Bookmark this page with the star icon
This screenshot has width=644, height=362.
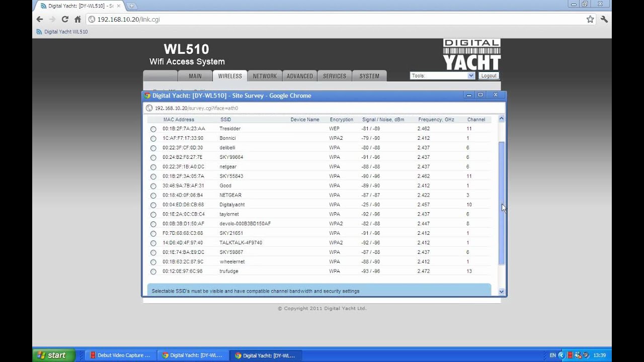point(590,19)
